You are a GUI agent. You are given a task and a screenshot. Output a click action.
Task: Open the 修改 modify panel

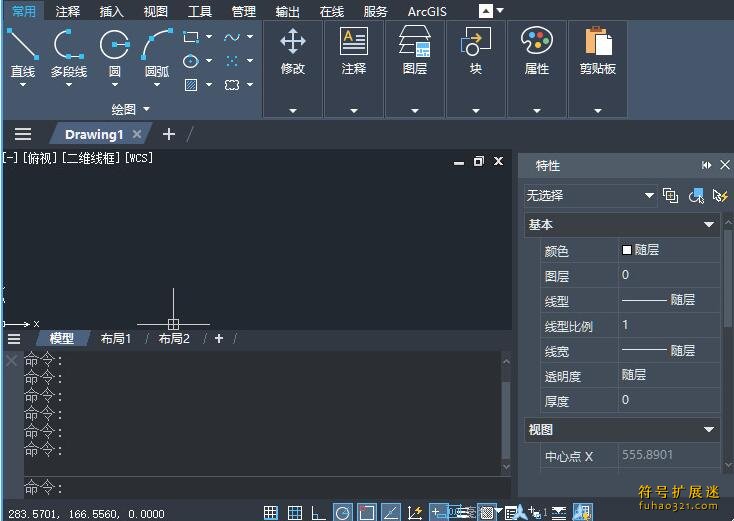[x=293, y=69]
